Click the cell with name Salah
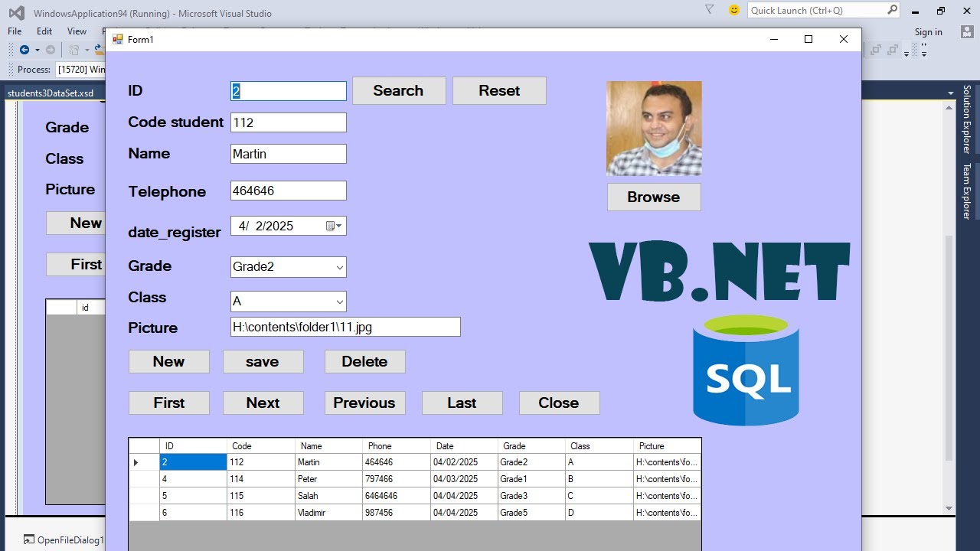980x551 pixels. 328,496
